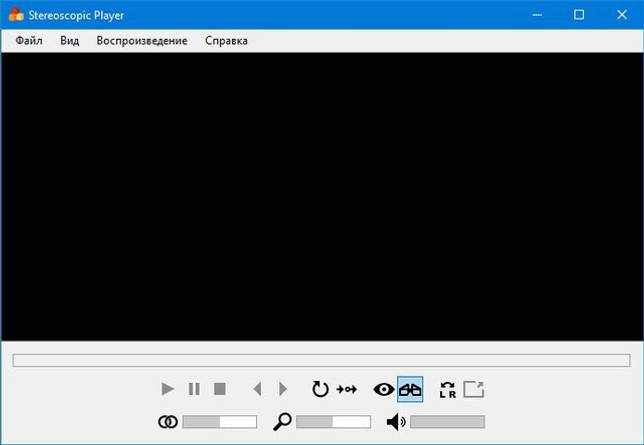
Task: Switch to monoscopic eye view mode
Action: [384, 389]
